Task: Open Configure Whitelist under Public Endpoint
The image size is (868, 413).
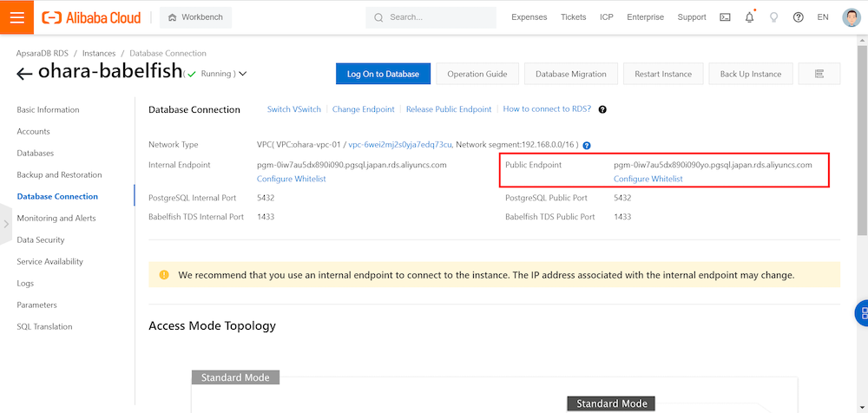Action: point(648,179)
